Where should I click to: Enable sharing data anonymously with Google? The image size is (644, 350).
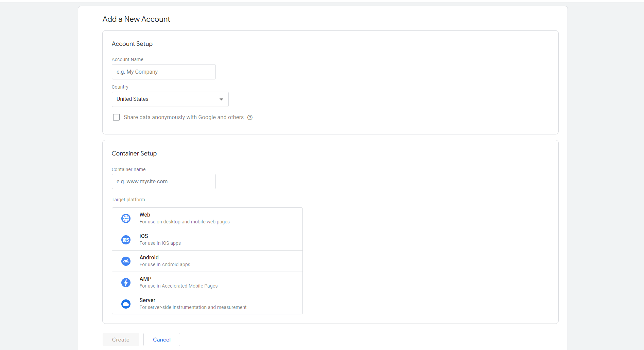[116, 117]
